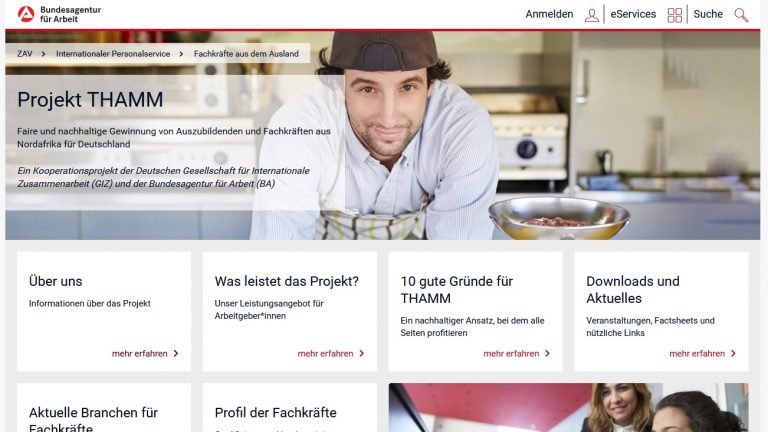768x432 pixels.
Task: Open the 10 gute Gründe für THAMM heading
Action: 456,289
